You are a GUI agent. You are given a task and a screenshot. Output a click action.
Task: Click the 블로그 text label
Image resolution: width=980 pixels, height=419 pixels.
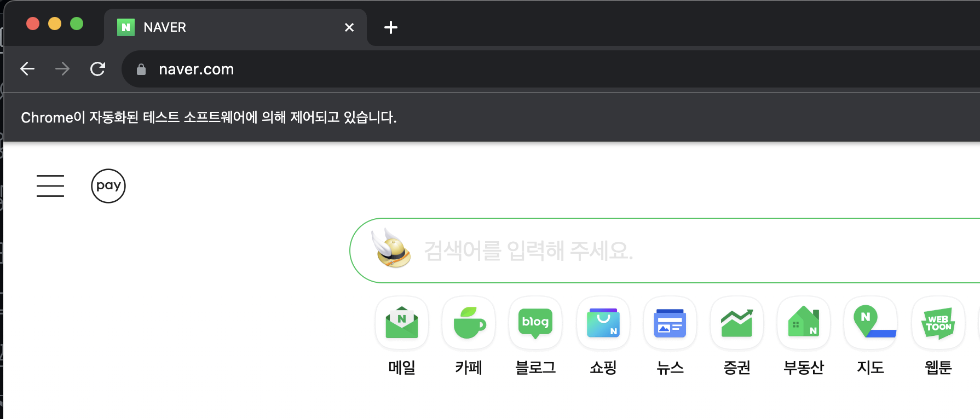(x=535, y=368)
